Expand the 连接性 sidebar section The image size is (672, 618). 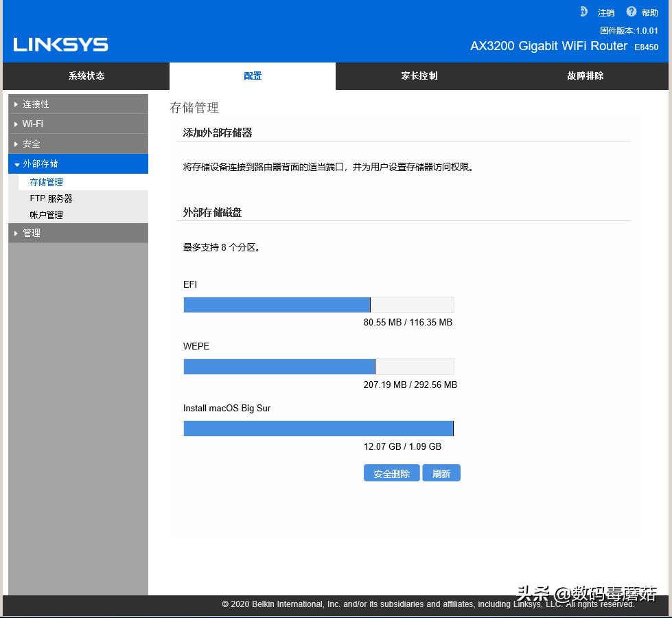tap(78, 104)
